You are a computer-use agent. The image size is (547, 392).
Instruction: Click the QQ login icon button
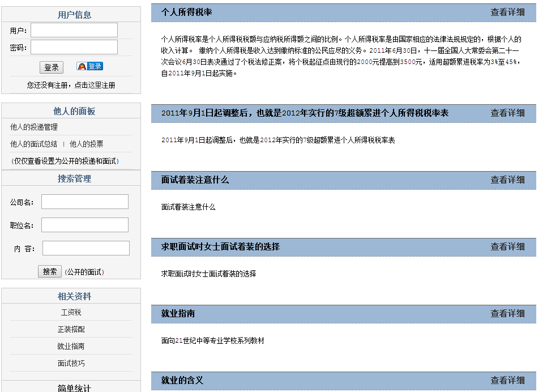click(x=90, y=66)
